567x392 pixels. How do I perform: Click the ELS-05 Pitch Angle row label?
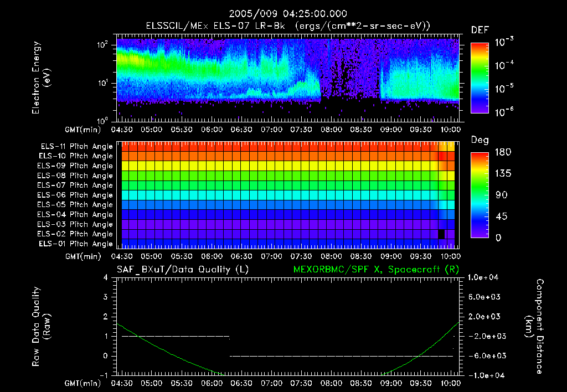coord(75,205)
